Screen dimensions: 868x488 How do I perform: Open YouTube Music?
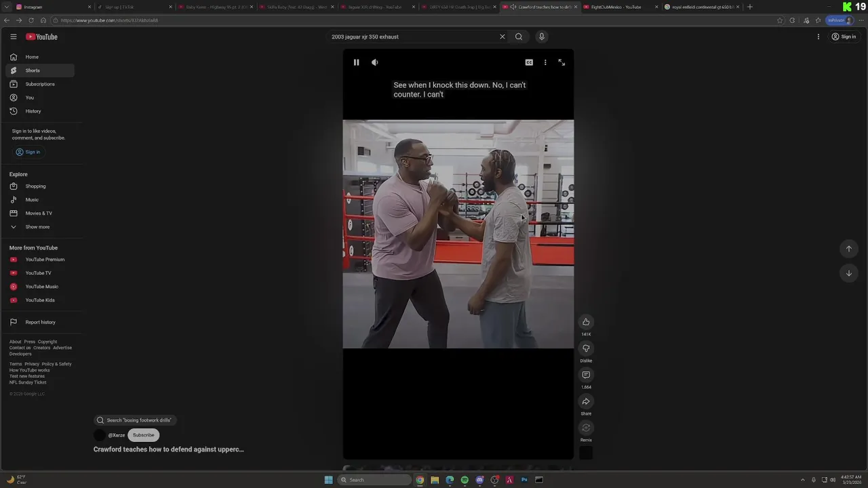click(39, 287)
